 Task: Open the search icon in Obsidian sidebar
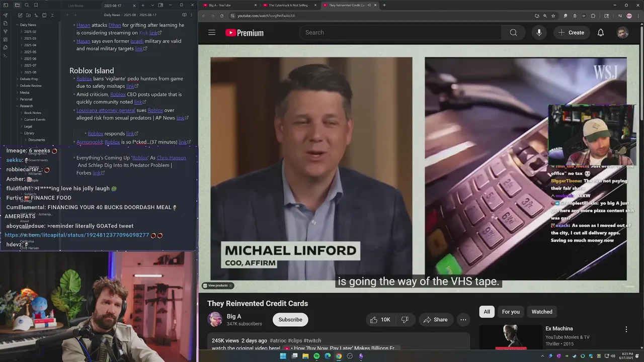pos(26,5)
